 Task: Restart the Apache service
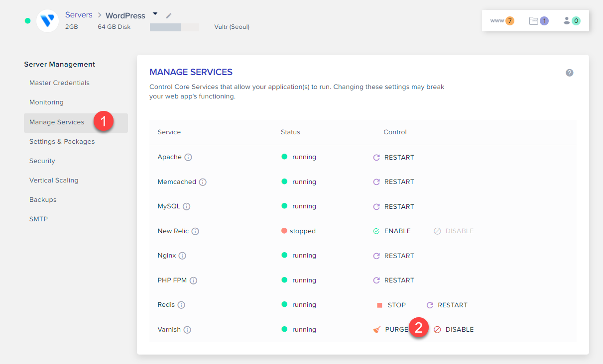[394, 157]
